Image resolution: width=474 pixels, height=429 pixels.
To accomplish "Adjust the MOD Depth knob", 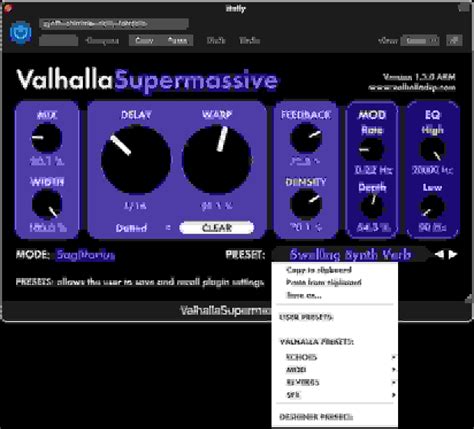I will 372,206.
